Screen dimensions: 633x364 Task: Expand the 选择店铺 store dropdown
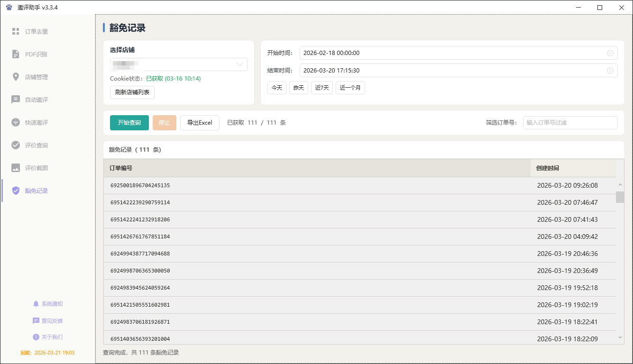pos(179,64)
